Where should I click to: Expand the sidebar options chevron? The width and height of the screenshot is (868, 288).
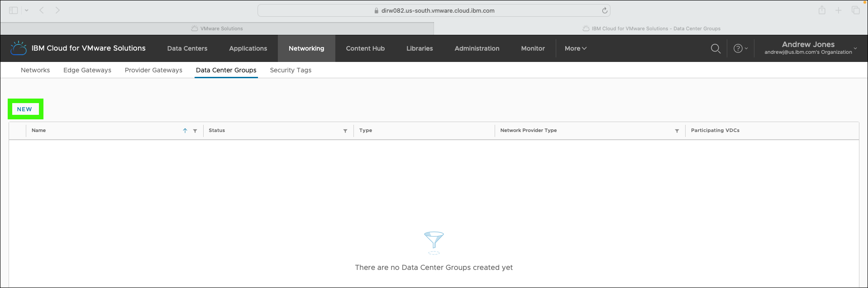point(27,10)
